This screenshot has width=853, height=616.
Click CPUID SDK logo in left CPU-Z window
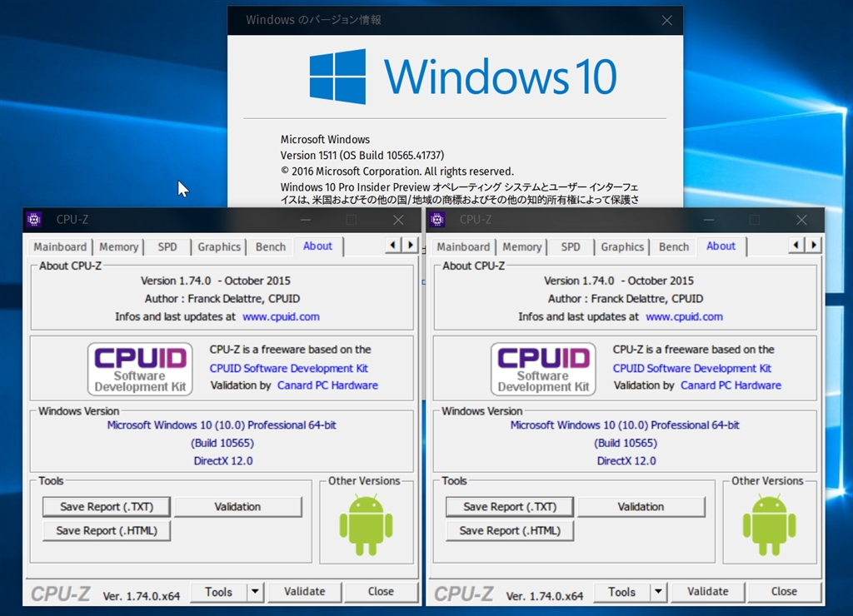click(x=140, y=369)
